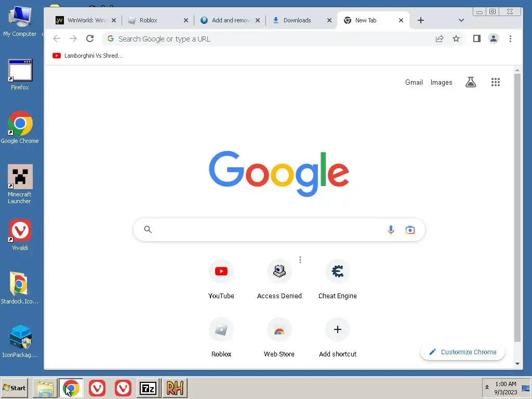Open the Access Denied shortcut tile
The image size is (532, 399).
click(279, 279)
